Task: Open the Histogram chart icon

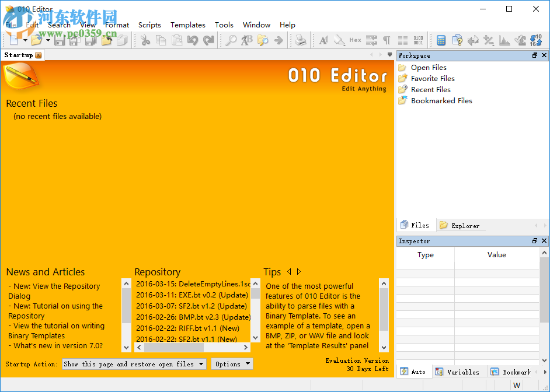Action: pos(505,40)
